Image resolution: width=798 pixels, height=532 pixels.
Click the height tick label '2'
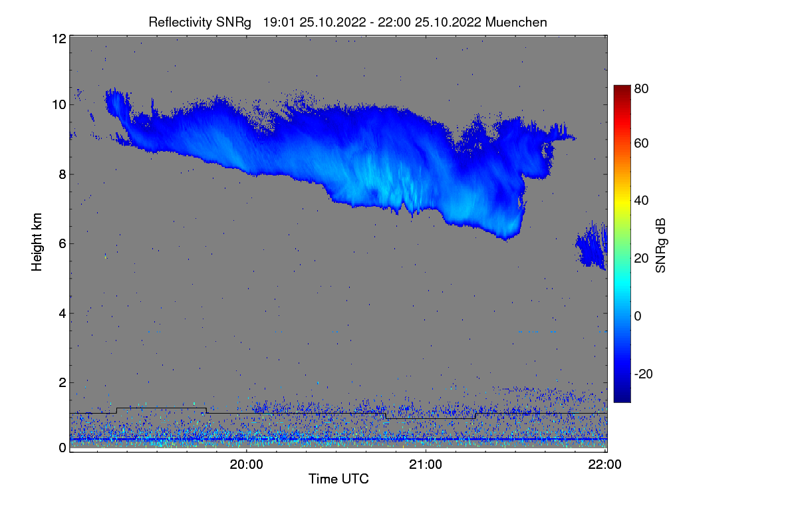pyautogui.click(x=62, y=382)
